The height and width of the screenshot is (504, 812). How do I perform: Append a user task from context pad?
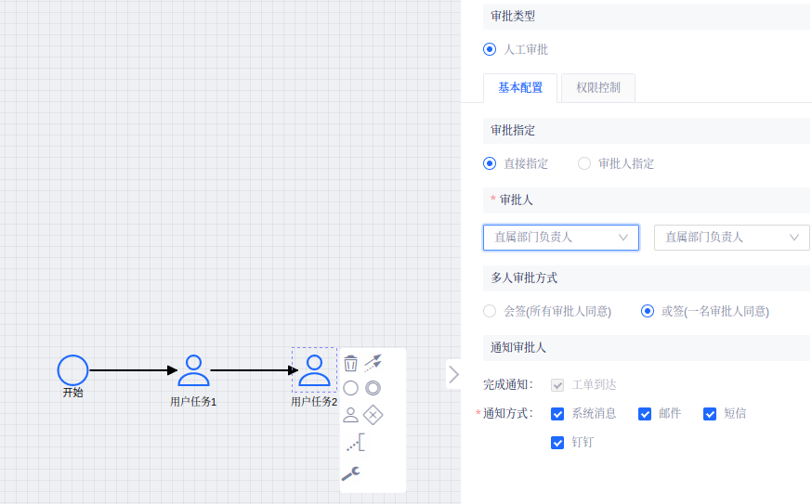point(350,414)
